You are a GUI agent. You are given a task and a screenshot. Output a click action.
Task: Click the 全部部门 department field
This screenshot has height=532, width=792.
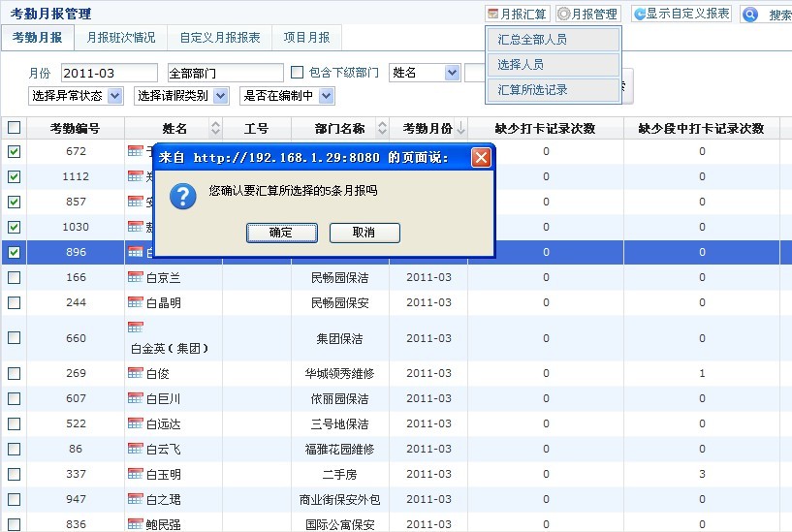[x=225, y=74]
